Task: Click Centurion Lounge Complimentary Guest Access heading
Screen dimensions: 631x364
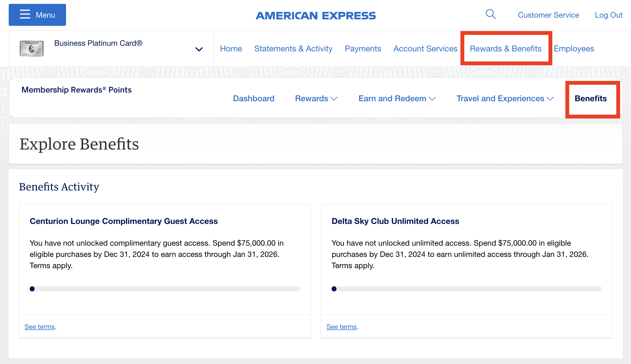Action: pos(124,221)
